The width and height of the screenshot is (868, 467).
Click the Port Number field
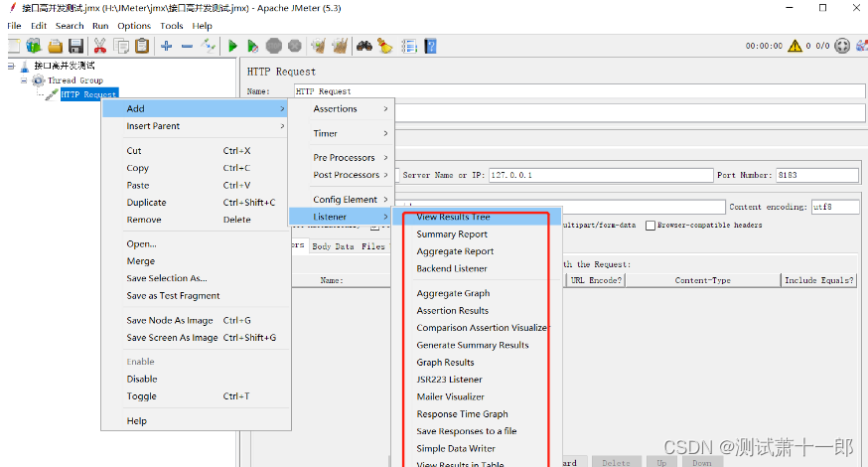(817, 175)
